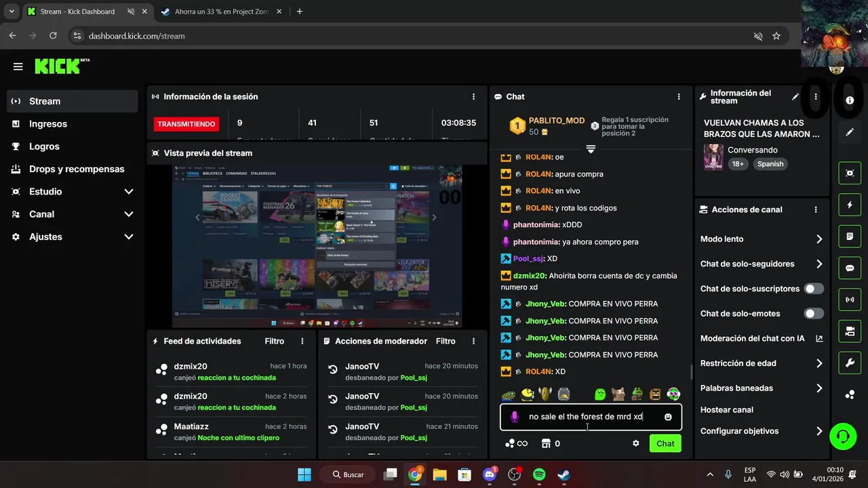This screenshot has height=488, width=868.
Task: Click the chat collapse lines icon under the leaderboard
Action: (x=591, y=149)
